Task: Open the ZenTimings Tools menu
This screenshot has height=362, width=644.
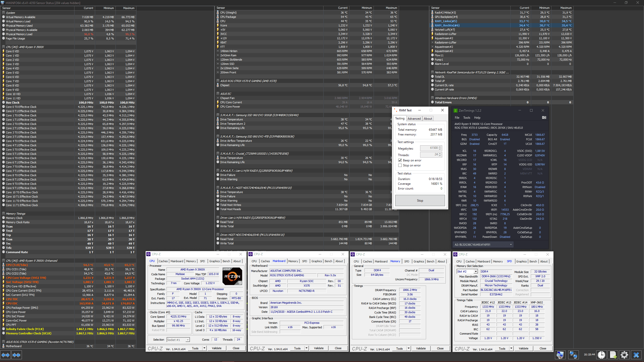Action: point(467,118)
